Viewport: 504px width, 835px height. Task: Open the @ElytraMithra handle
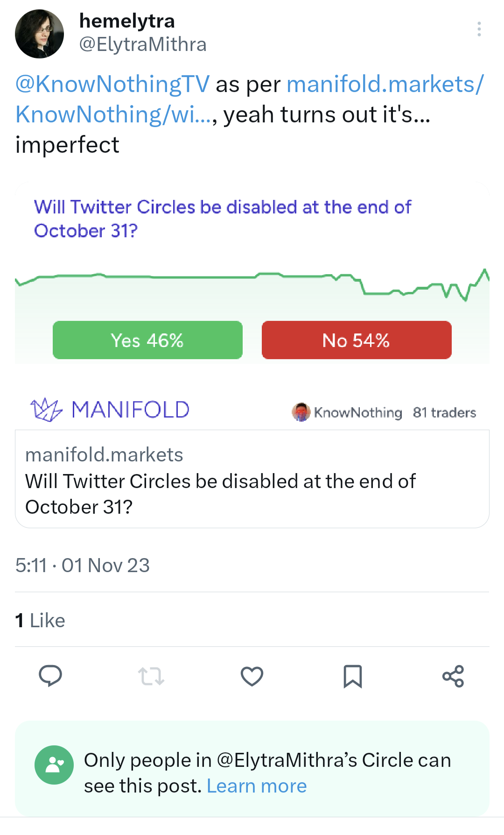point(143,44)
